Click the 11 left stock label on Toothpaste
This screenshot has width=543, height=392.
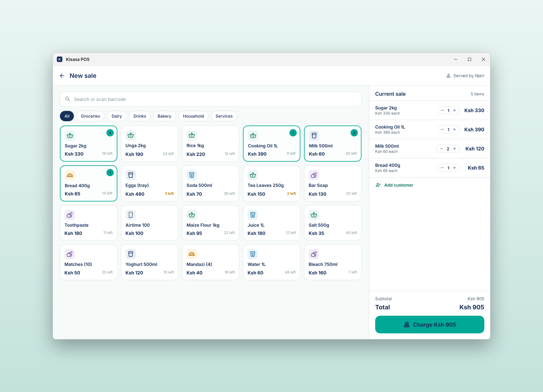(x=108, y=233)
